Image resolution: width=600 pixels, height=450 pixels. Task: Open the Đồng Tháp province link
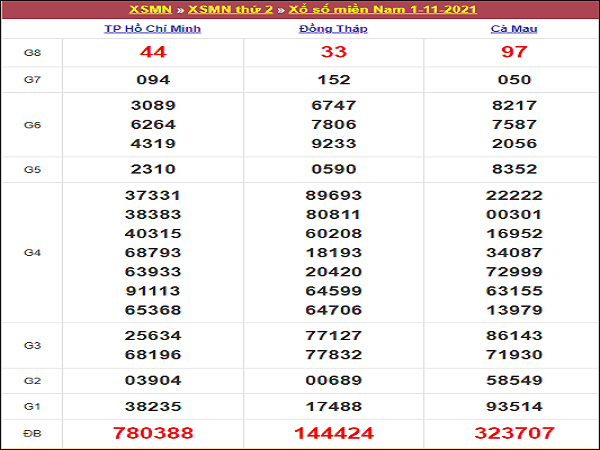(333, 29)
